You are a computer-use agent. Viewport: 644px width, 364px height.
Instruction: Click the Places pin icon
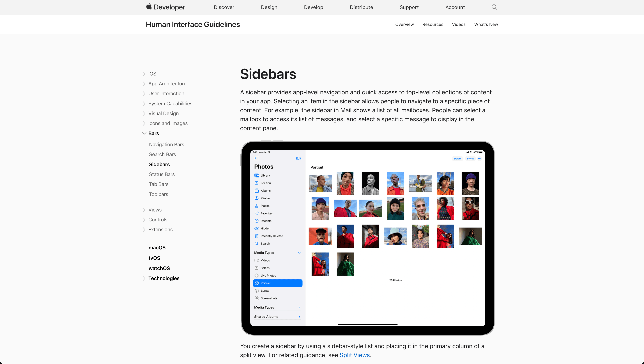pyautogui.click(x=256, y=206)
